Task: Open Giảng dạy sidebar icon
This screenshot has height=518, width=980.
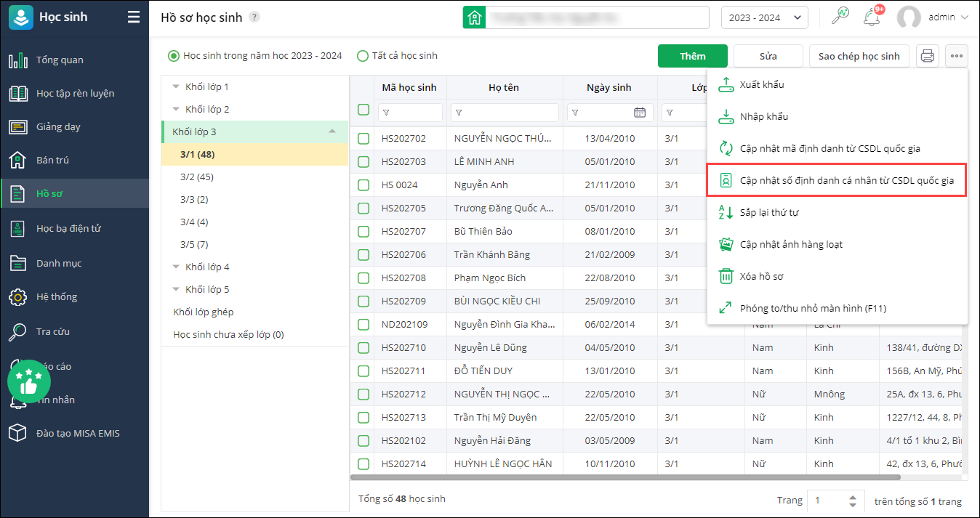Action: (x=18, y=127)
